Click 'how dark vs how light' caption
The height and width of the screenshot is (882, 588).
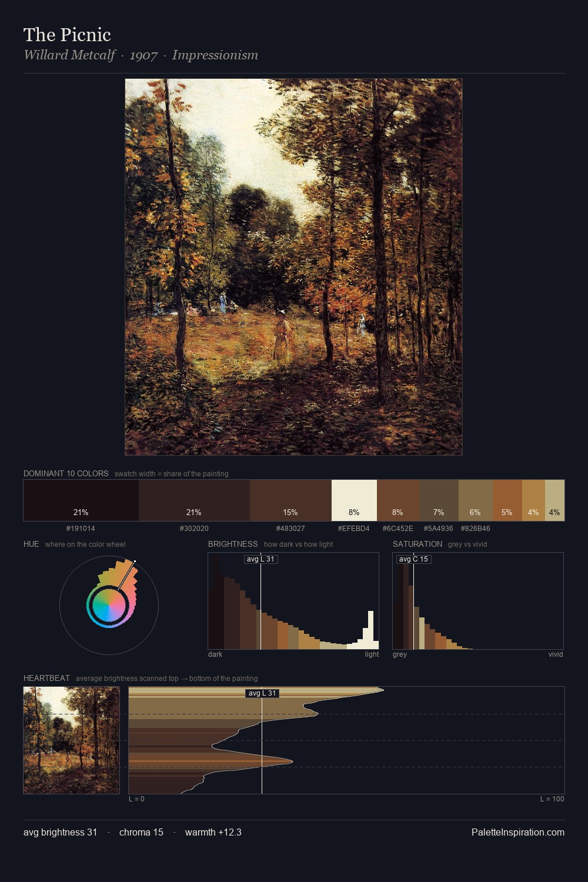coord(298,544)
